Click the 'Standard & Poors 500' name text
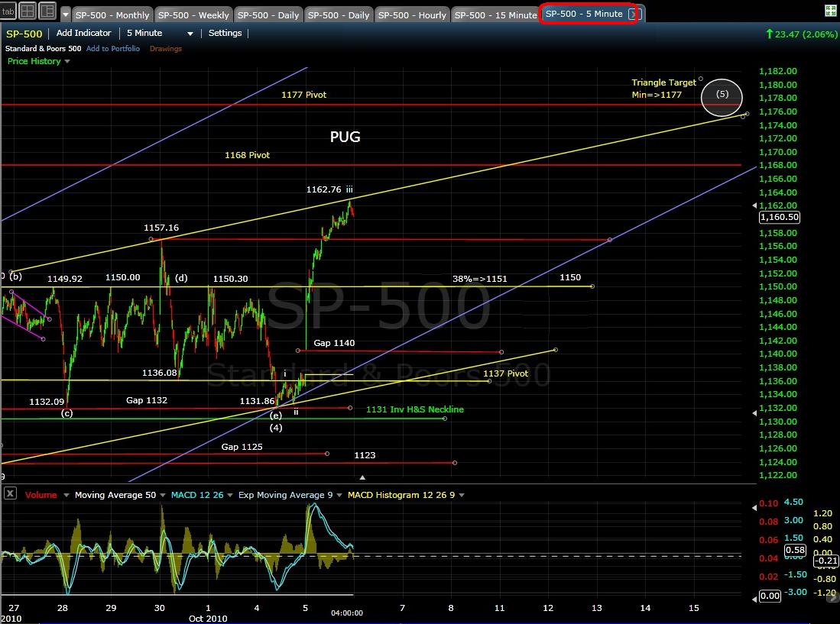The image size is (840, 624). [44, 49]
